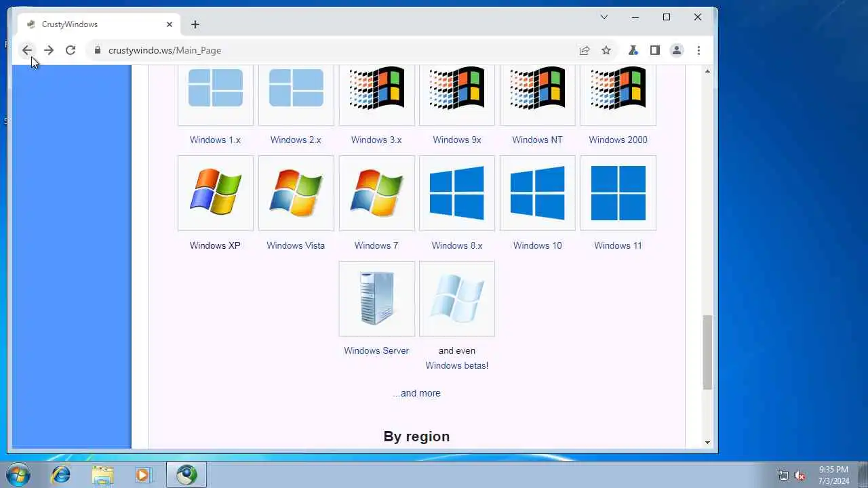This screenshot has height=488, width=868.
Task: Click the address bar URL
Action: pyautogui.click(x=165, y=50)
